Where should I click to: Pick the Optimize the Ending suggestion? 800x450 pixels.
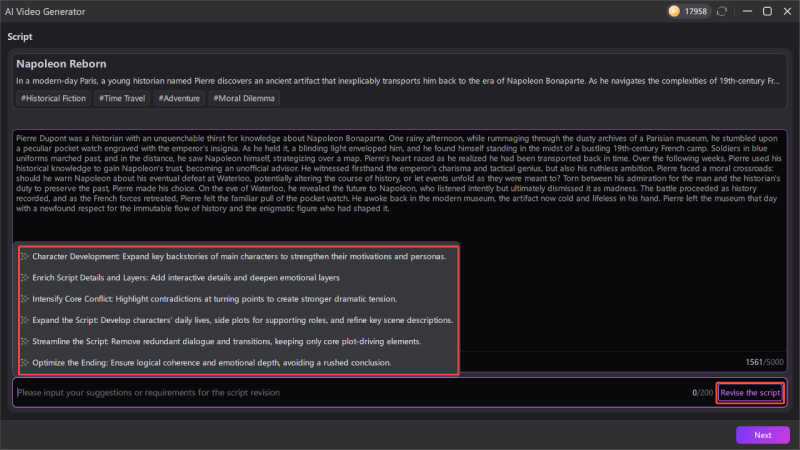(x=211, y=362)
